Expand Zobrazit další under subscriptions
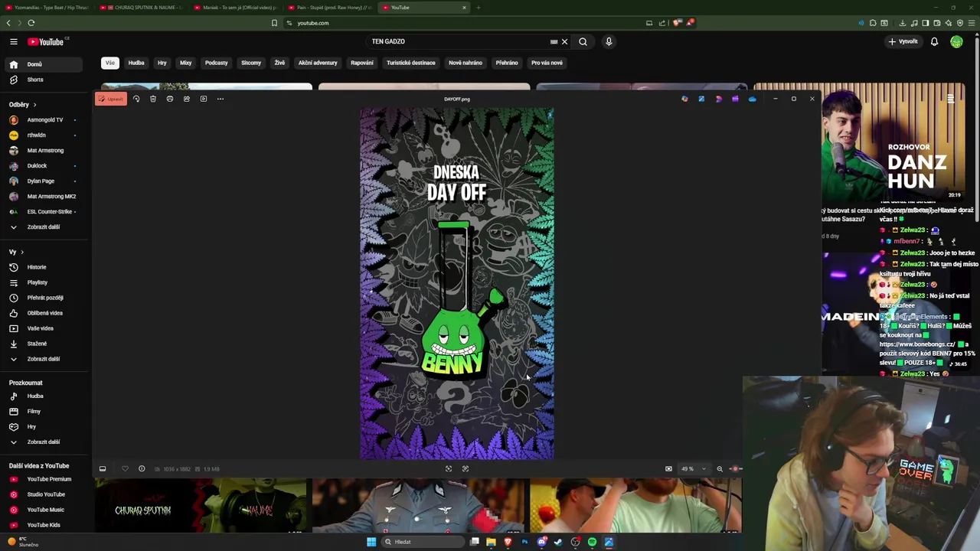 (42, 227)
